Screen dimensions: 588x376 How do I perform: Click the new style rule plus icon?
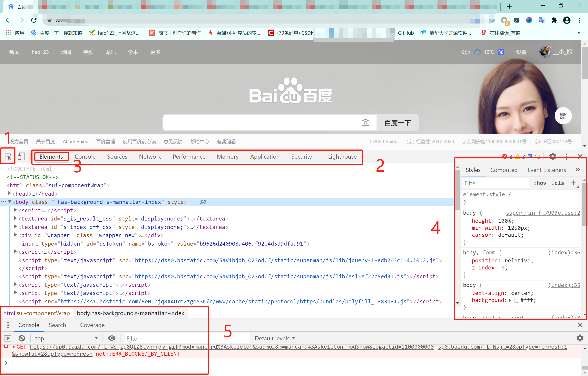pyautogui.click(x=573, y=183)
